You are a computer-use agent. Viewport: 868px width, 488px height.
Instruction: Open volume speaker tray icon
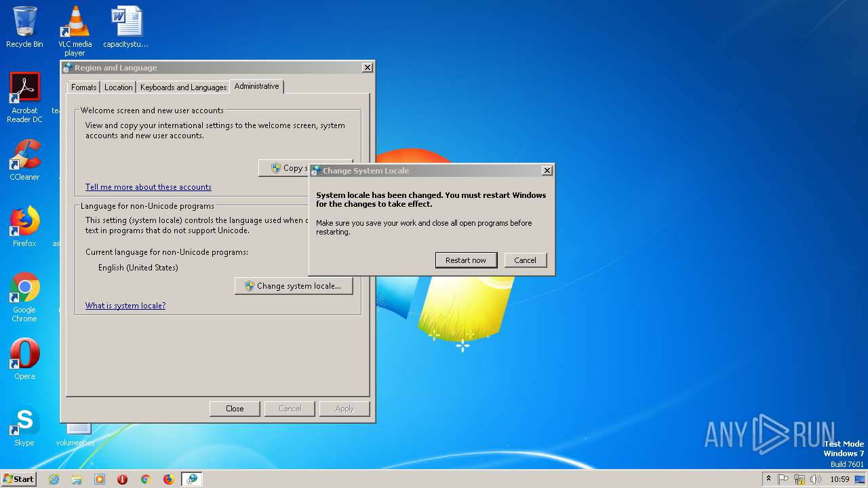coord(815,479)
